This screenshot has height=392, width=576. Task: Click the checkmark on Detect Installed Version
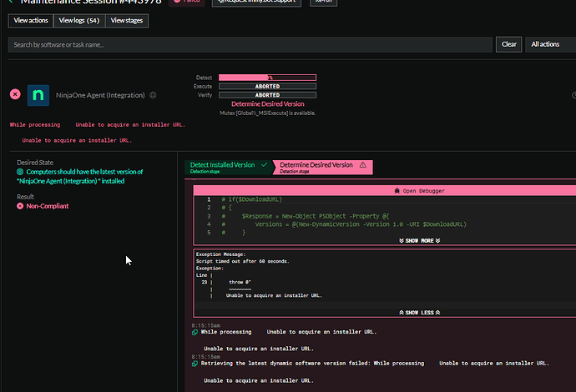(x=264, y=165)
